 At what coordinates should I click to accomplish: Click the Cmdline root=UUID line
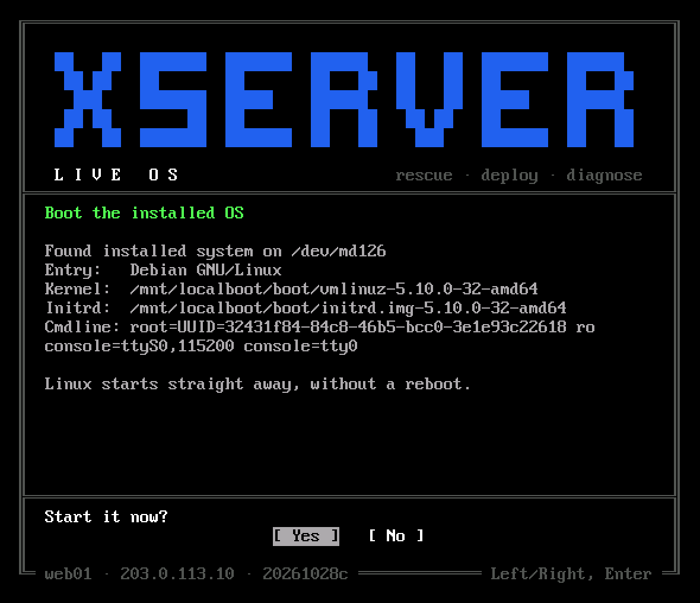coord(320,328)
